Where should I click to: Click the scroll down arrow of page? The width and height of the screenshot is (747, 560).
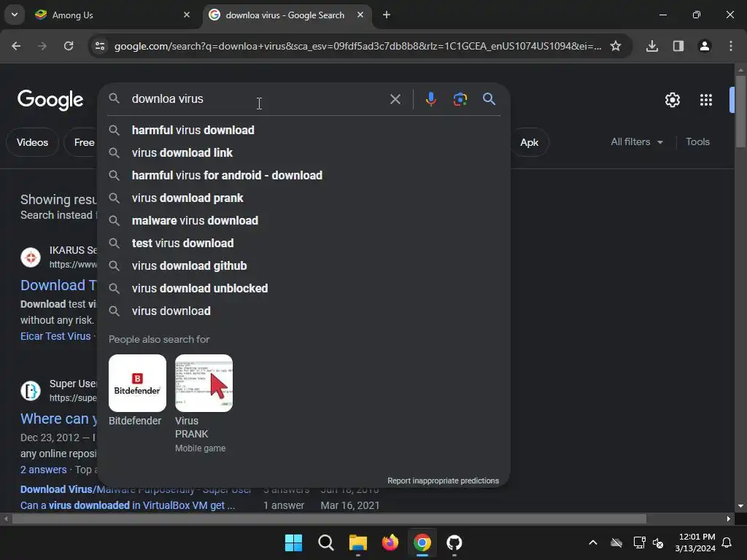pos(740,506)
